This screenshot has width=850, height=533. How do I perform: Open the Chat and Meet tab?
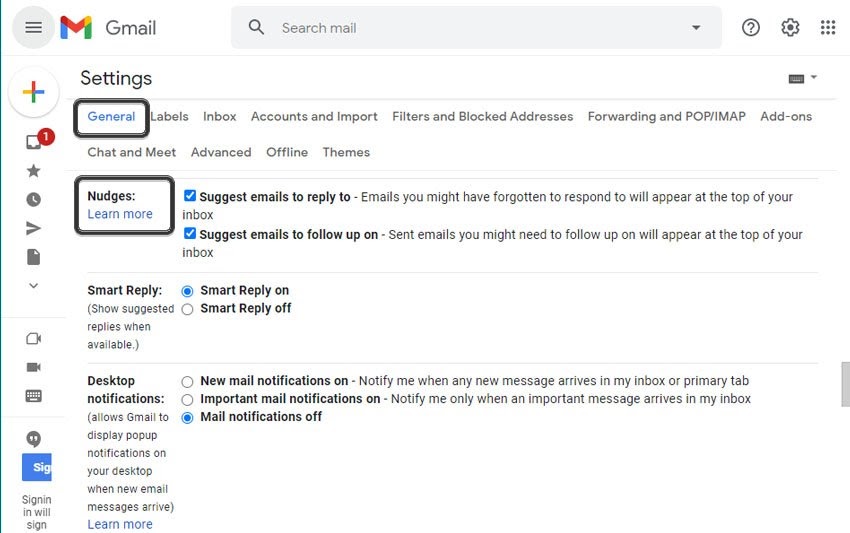(x=132, y=152)
